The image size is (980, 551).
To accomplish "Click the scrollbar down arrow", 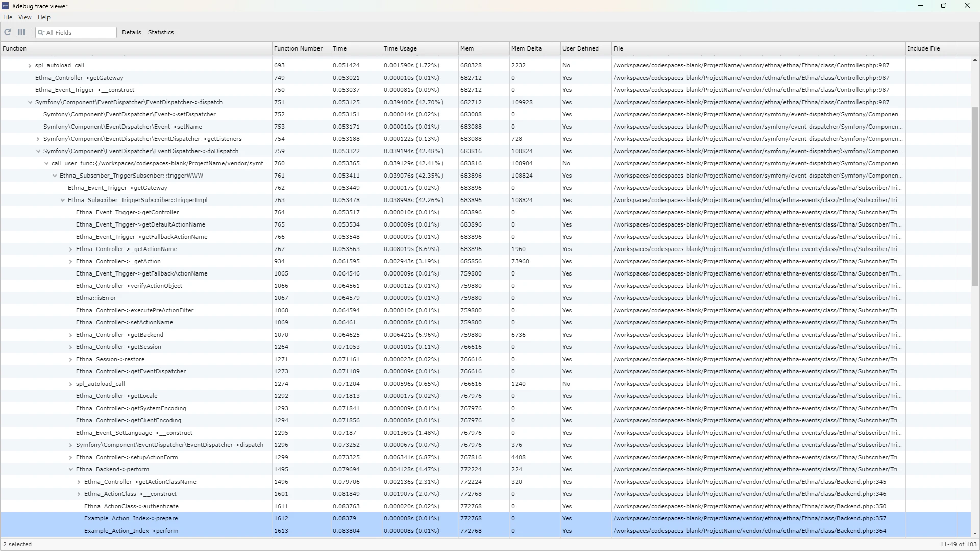I will tap(975, 534).
